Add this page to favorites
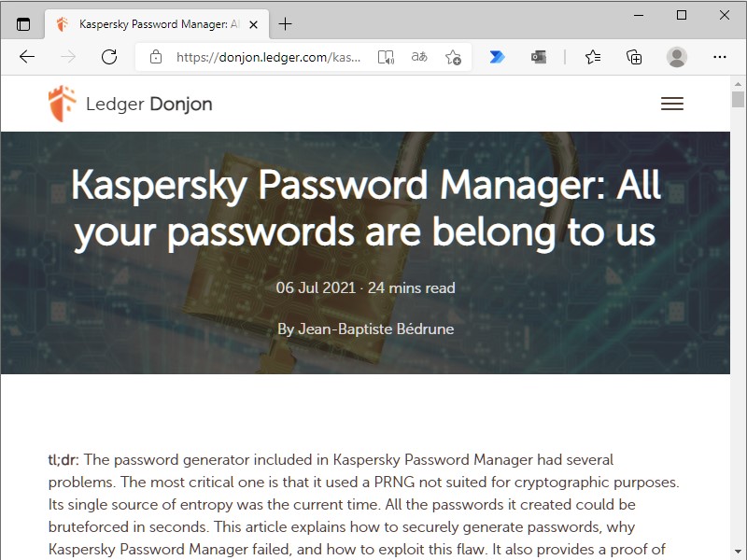Image resolution: width=747 pixels, height=560 pixels. [453, 57]
